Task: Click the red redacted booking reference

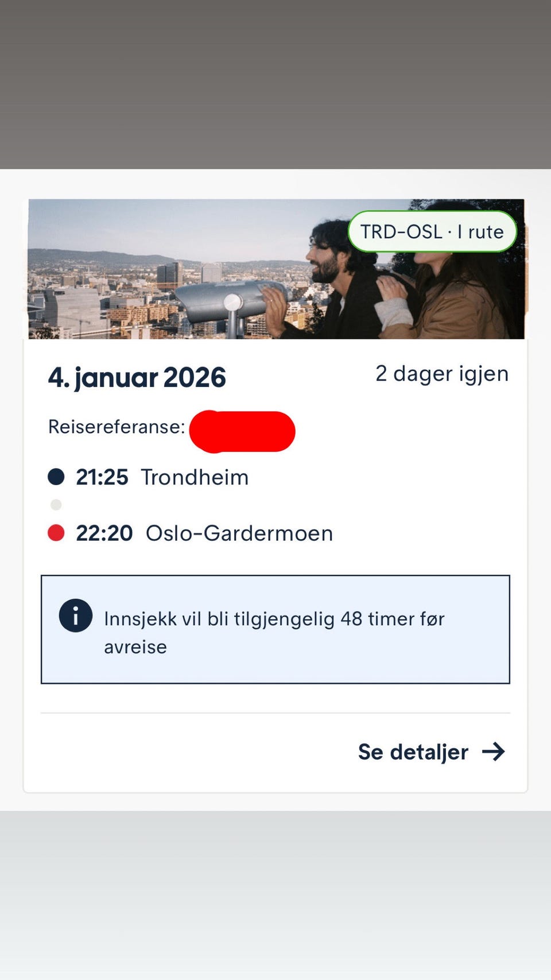Action: pyautogui.click(x=242, y=431)
